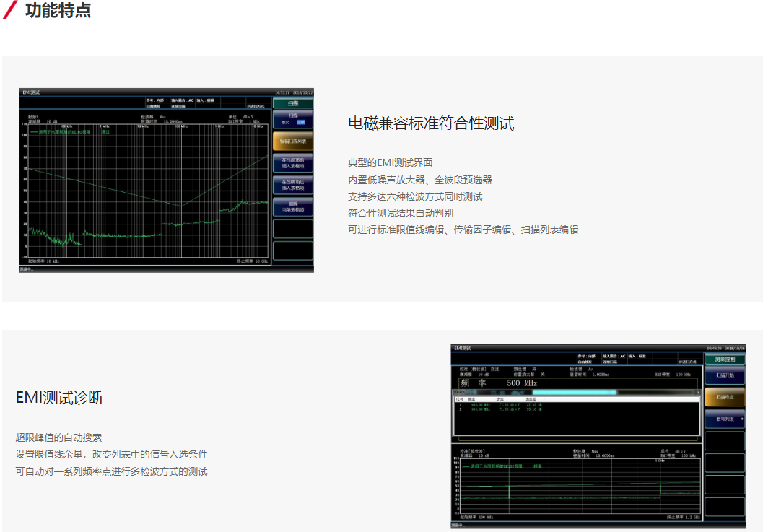Click the 测量控制 menu header

(x=724, y=359)
